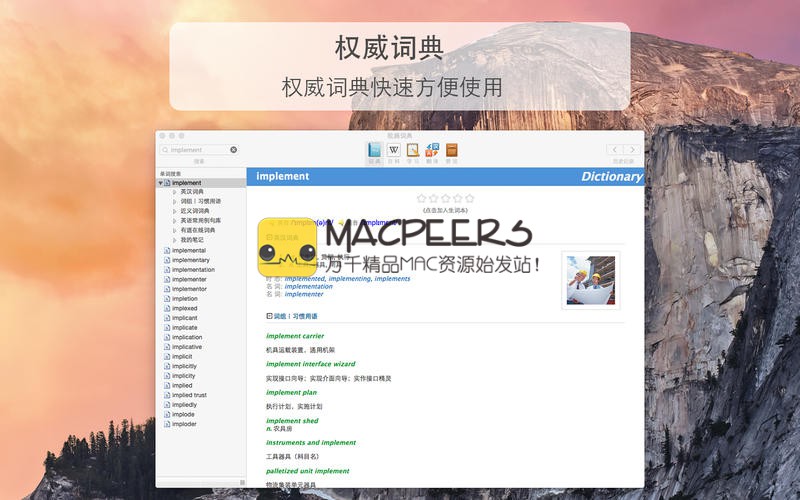The image size is (800, 500).
Task: Open the implement plan phrase
Action: coord(291,393)
